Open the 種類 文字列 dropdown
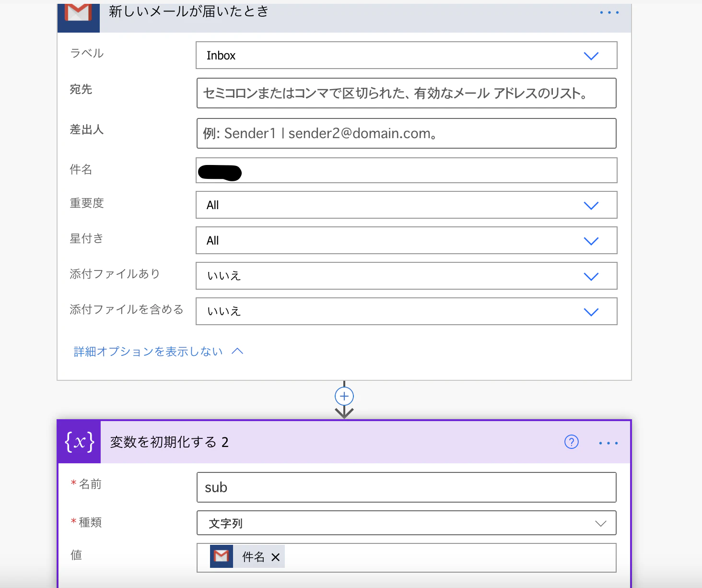 [407, 523]
